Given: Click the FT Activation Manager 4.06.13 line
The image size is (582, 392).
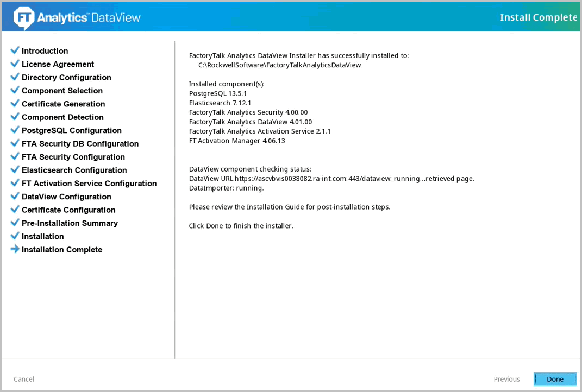Looking at the screenshot, I should click(237, 141).
